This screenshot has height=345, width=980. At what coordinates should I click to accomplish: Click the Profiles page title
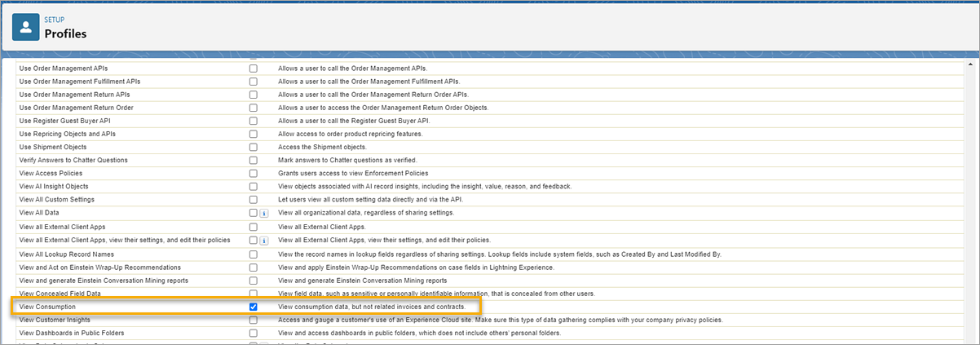pyautogui.click(x=65, y=34)
